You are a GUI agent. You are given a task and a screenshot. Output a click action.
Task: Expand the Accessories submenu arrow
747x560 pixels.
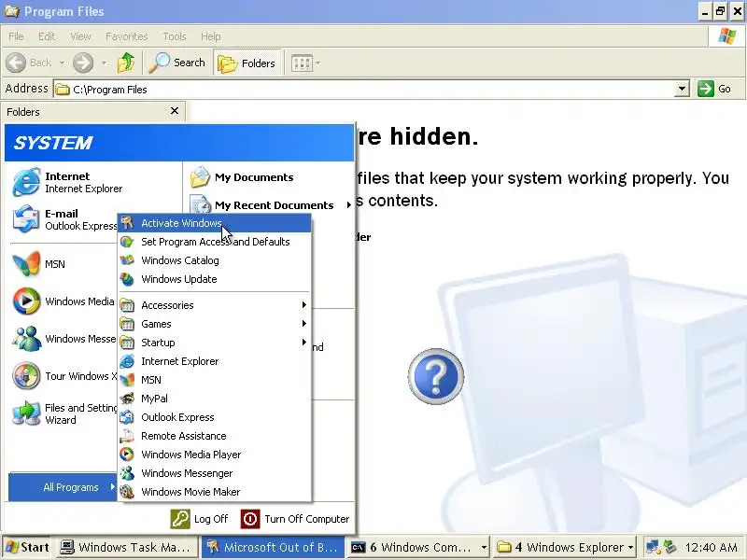[304, 305]
